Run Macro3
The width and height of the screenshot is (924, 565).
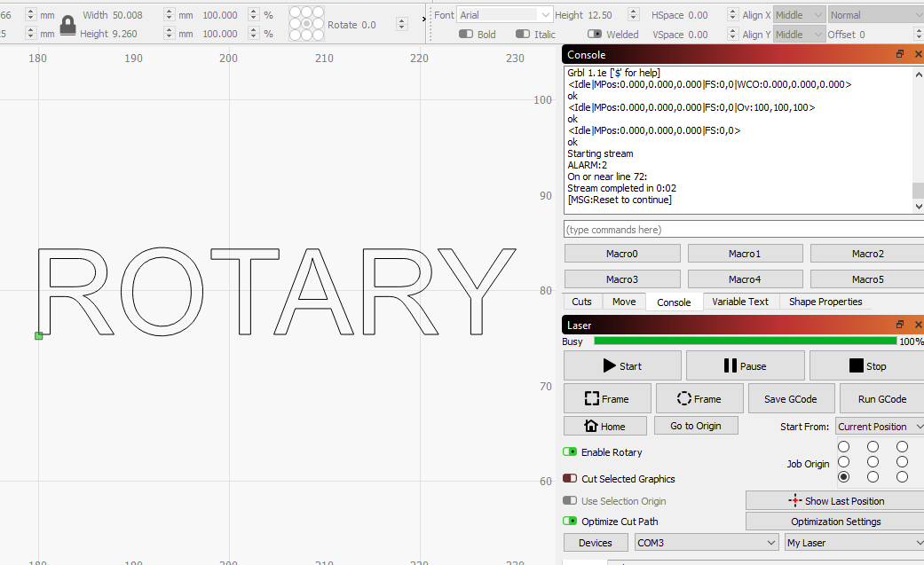point(622,279)
